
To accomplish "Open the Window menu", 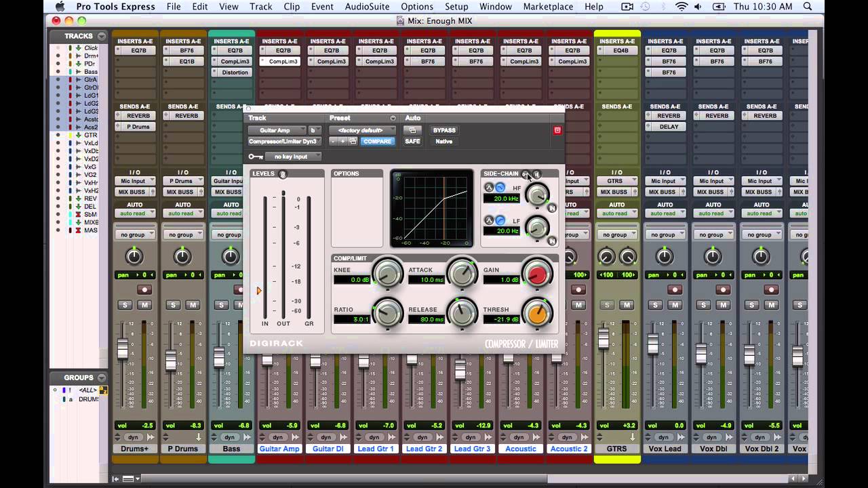I will (496, 7).
